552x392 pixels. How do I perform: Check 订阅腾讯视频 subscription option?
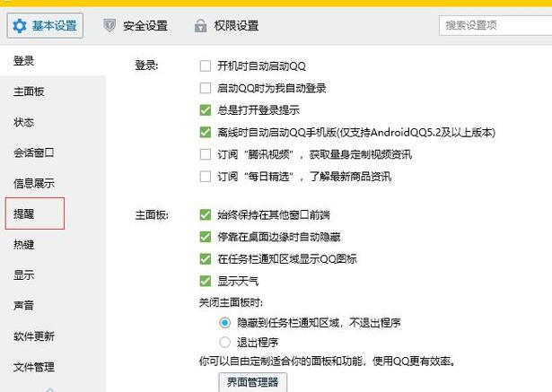(x=206, y=154)
